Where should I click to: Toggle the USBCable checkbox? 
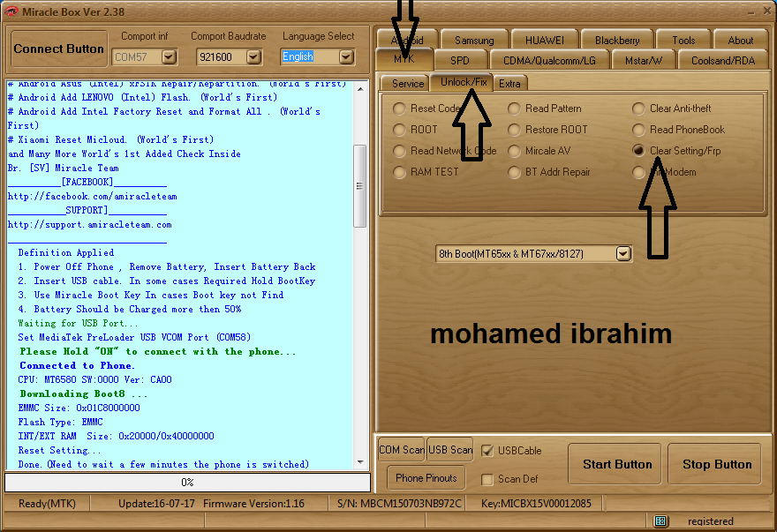coord(487,451)
